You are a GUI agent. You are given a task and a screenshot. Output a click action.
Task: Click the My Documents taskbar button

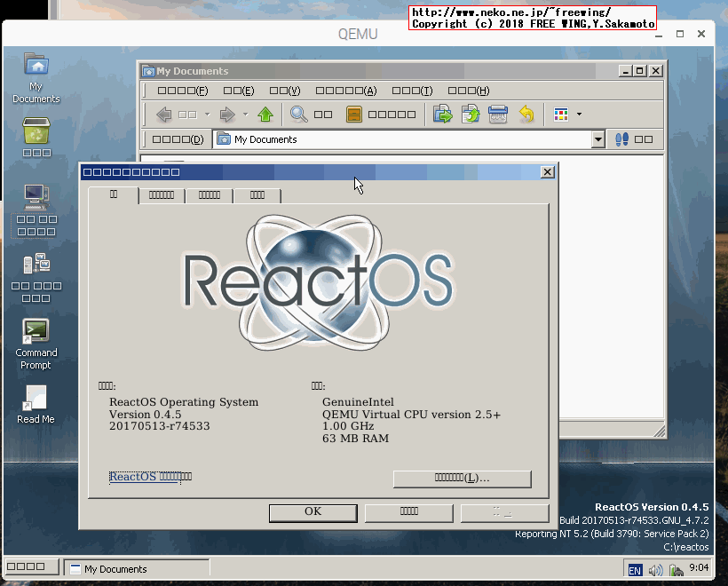coord(137,569)
